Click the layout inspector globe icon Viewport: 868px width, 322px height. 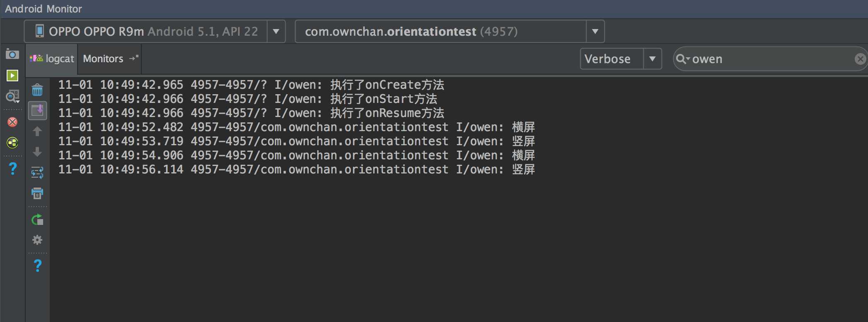[x=12, y=143]
